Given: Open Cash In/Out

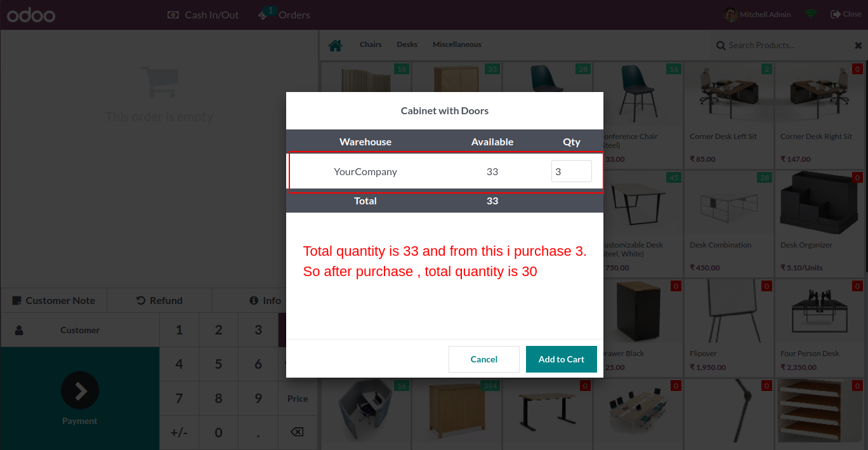Looking at the screenshot, I should pos(203,15).
